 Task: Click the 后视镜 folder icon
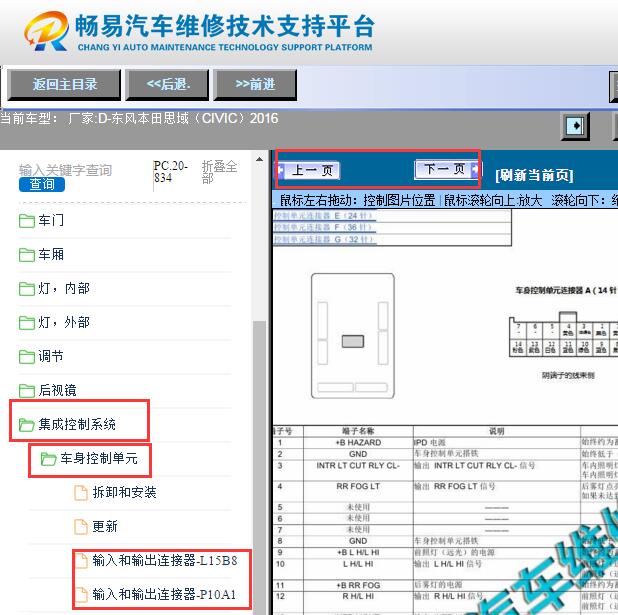click(x=27, y=391)
